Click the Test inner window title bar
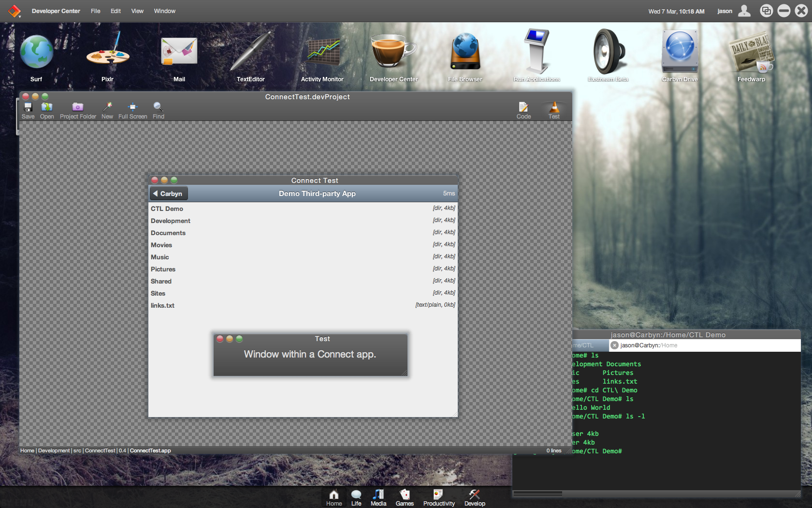 (311, 339)
